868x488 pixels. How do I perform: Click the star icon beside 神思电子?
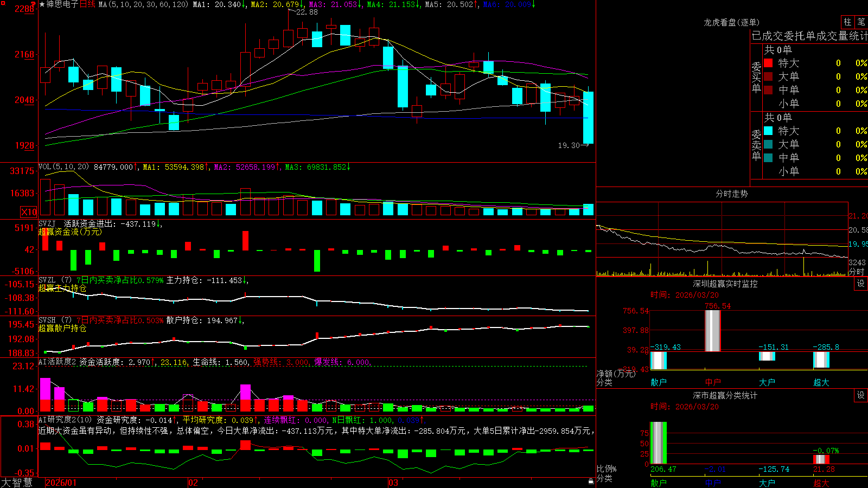pos(42,4)
